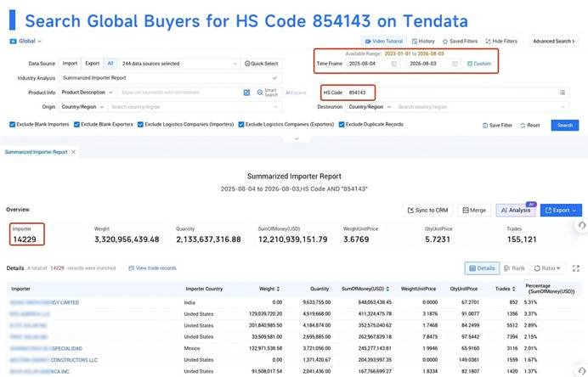Collapse the filter panel chevron

(x=297, y=138)
